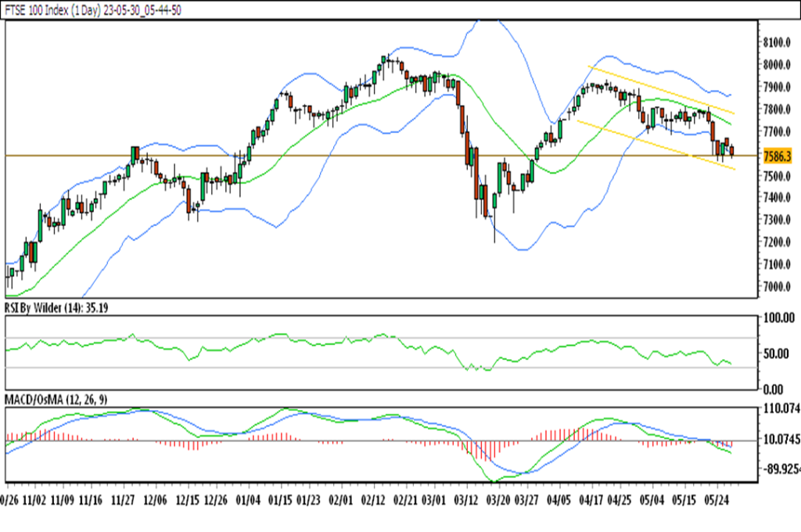The height and width of the screenshot is (532, 801).
Task: Select the "11/09" date on the time axis
Action: tap(63, 500)
